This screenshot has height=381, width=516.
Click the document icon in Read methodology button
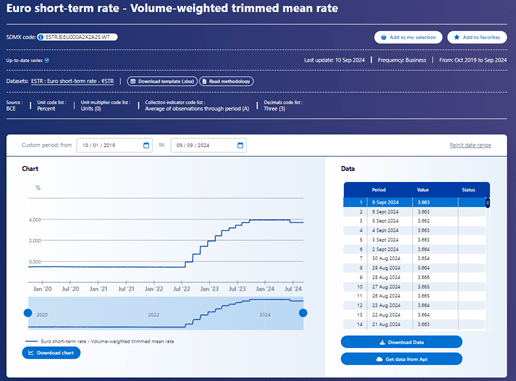pos(204,81)
